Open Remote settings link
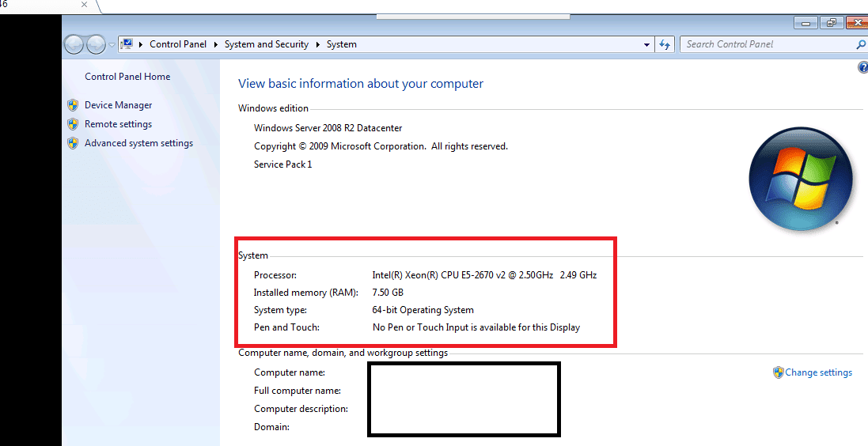 click(118, 124)
